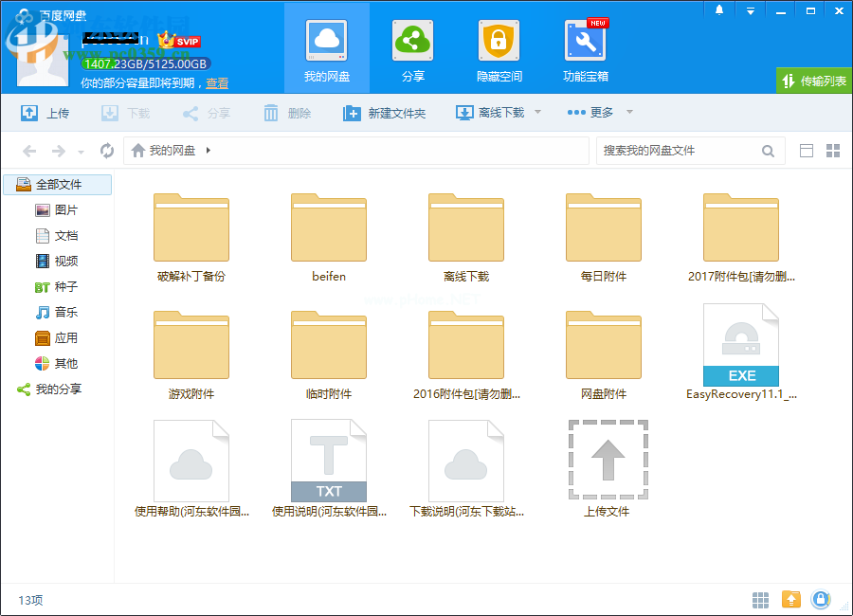Select the 游戏附件 folder

pyautogui.click(x=191, y=355)
